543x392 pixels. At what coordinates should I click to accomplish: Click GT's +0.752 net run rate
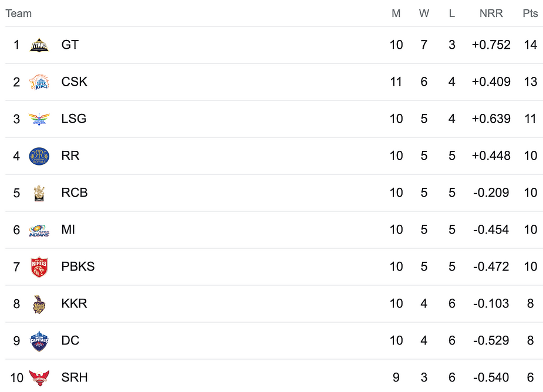click(x=491, y=45)
